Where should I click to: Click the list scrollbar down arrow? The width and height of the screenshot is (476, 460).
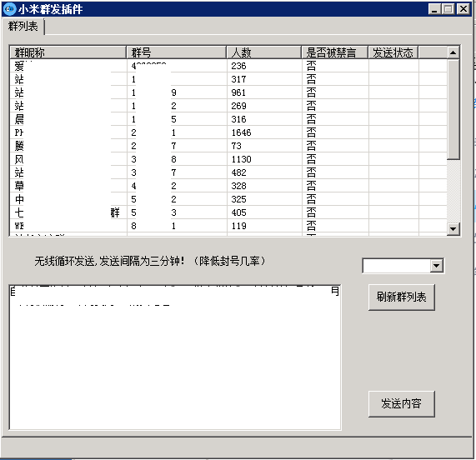click(453, 229)
